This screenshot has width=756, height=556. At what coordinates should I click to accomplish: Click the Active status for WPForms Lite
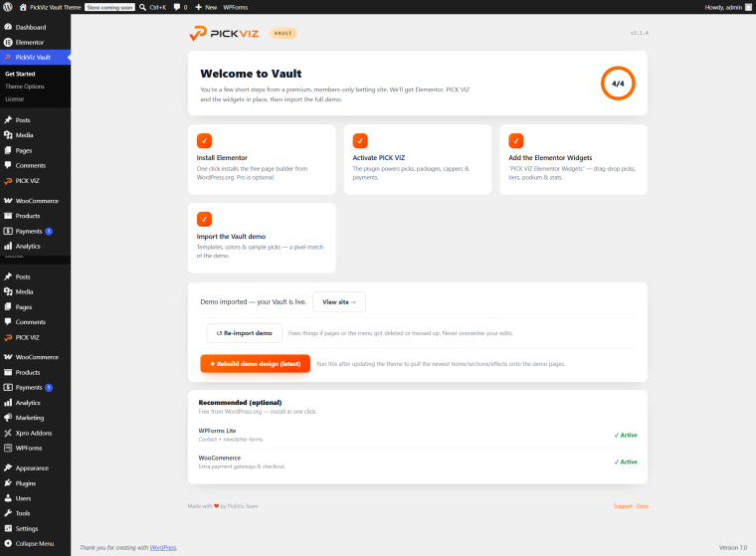click(x=626, y=435)
